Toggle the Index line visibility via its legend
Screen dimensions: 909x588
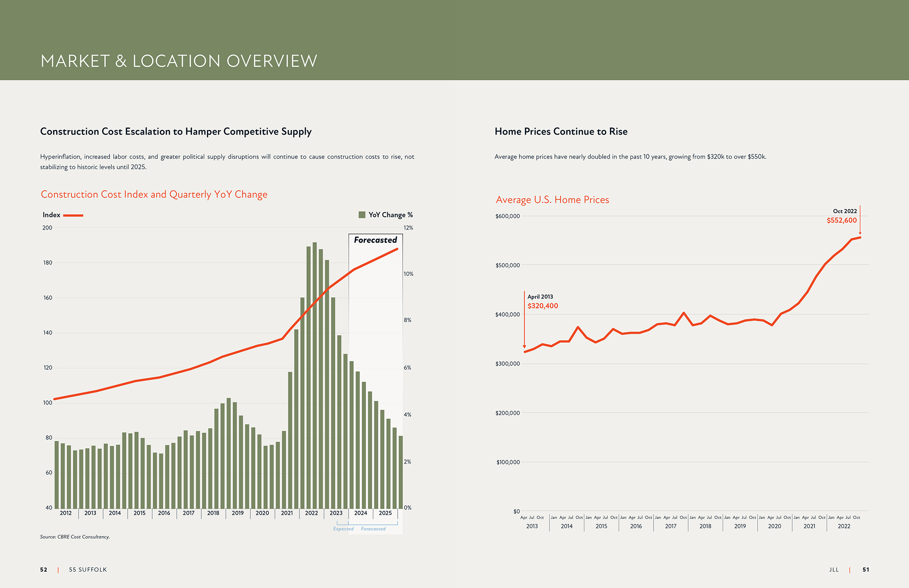pos(74,215)
